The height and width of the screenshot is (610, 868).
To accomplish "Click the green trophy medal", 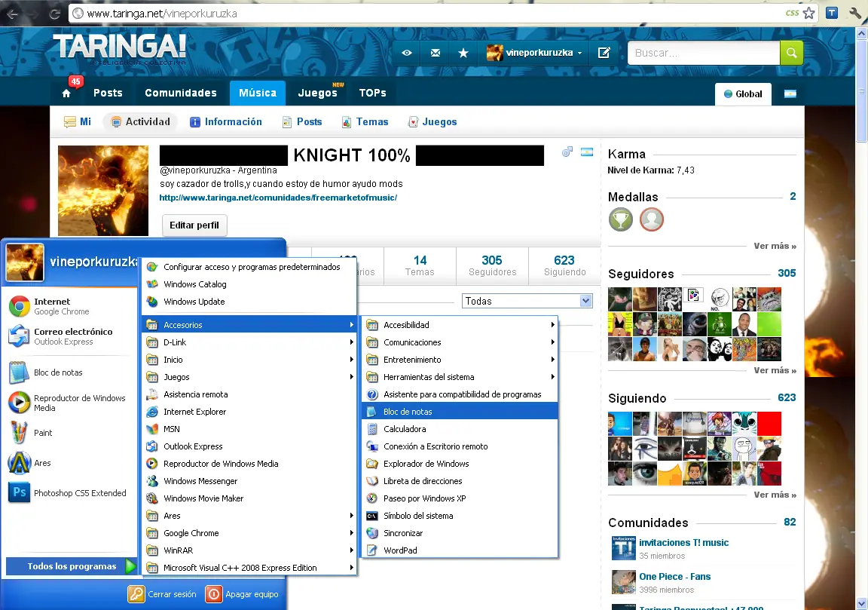I will [621, 219].
